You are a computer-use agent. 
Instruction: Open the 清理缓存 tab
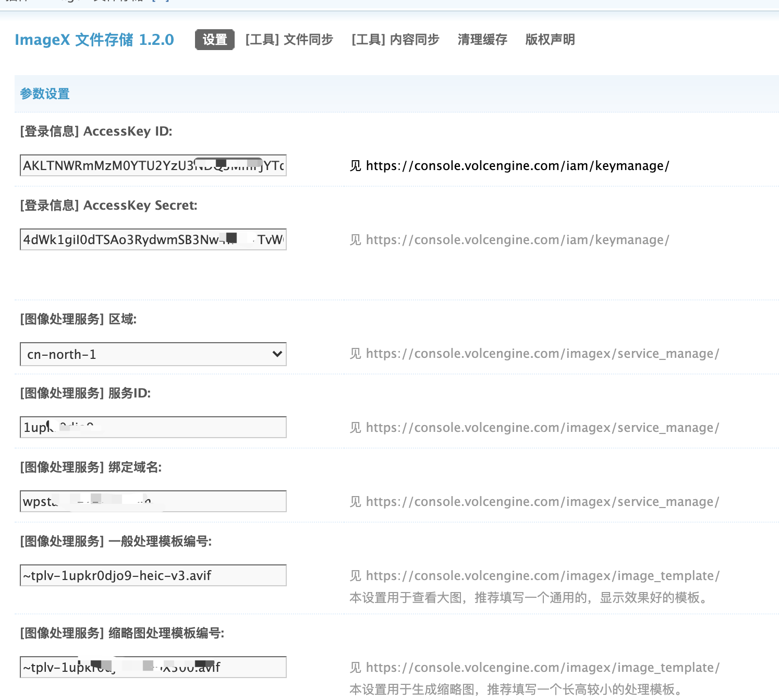pos(482,40)
